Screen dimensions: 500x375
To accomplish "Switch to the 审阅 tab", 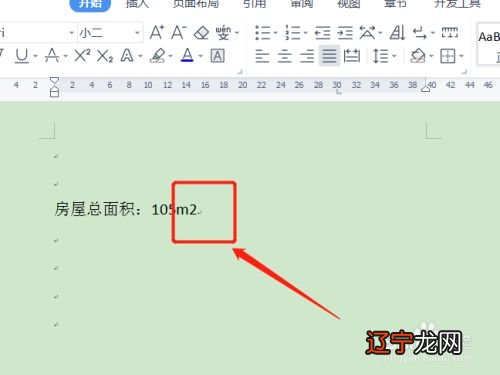I will (302, 3).
